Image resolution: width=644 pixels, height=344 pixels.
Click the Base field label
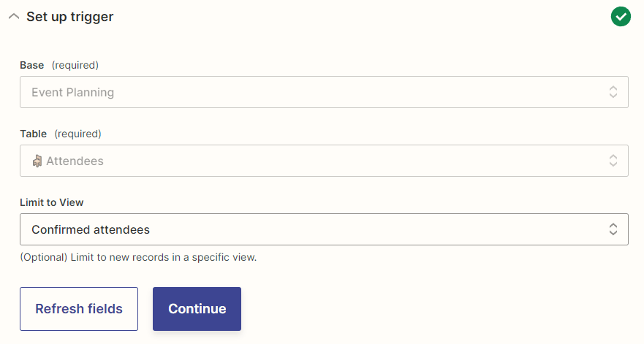tap(31, 65)
